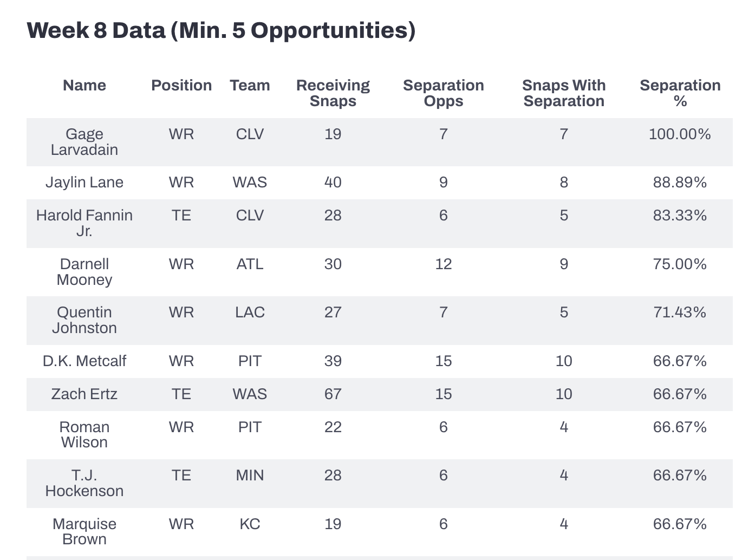Click Jaylin Lane's name
755x560 pixels.
point(84,183)
